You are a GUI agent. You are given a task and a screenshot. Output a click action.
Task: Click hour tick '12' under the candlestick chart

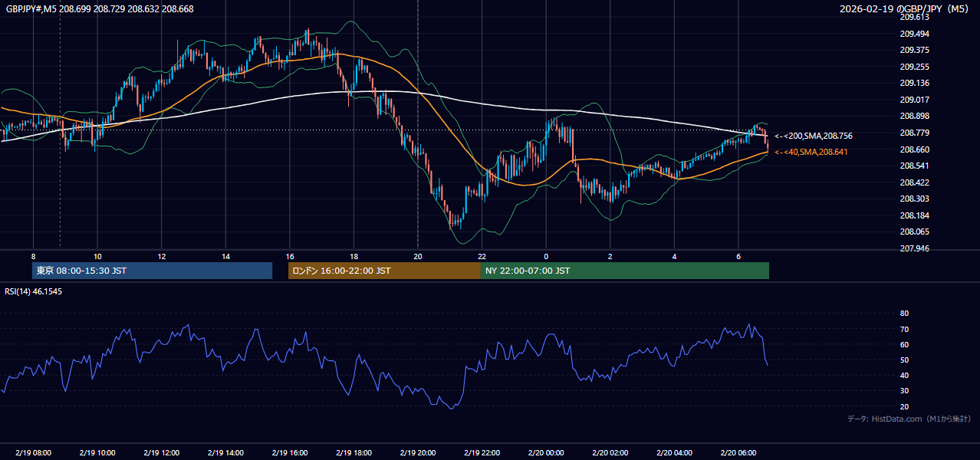pos(161,256)
